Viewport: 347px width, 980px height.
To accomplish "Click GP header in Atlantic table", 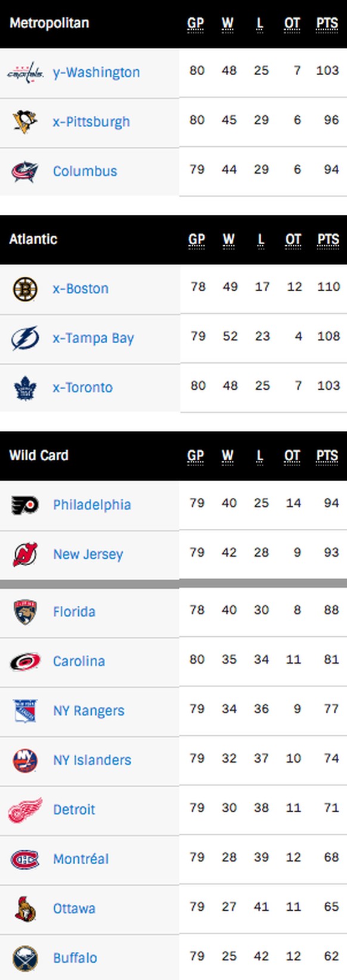I will (197, 239).
